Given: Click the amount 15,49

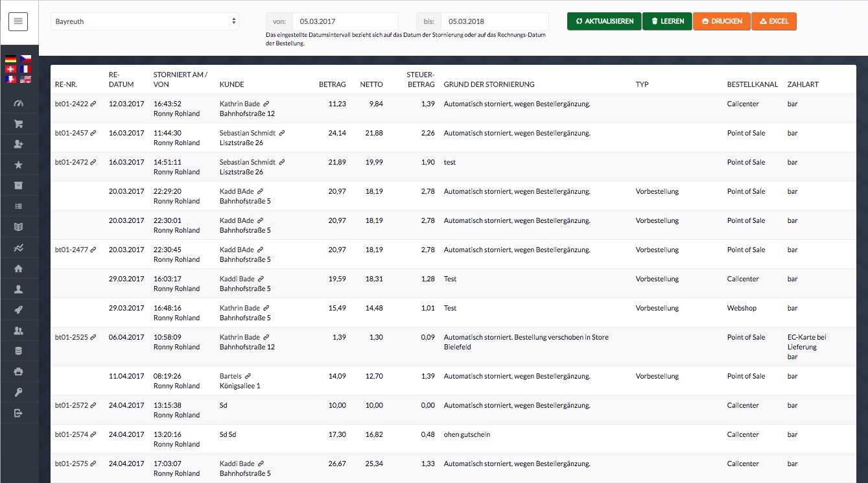Looking at the screenshot, I should click(x=337, y=308).
